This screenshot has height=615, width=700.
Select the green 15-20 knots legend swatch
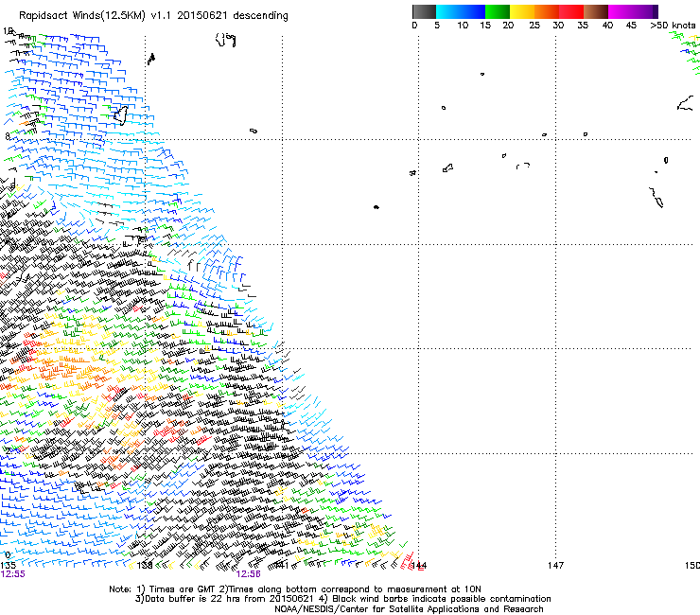(498, 11)
